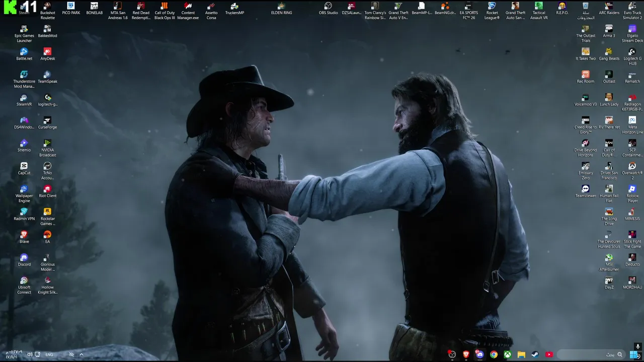This screenshot has width=644, height=362.
Task: Open File Explorer from the taskbar
Action: [521, 354]
